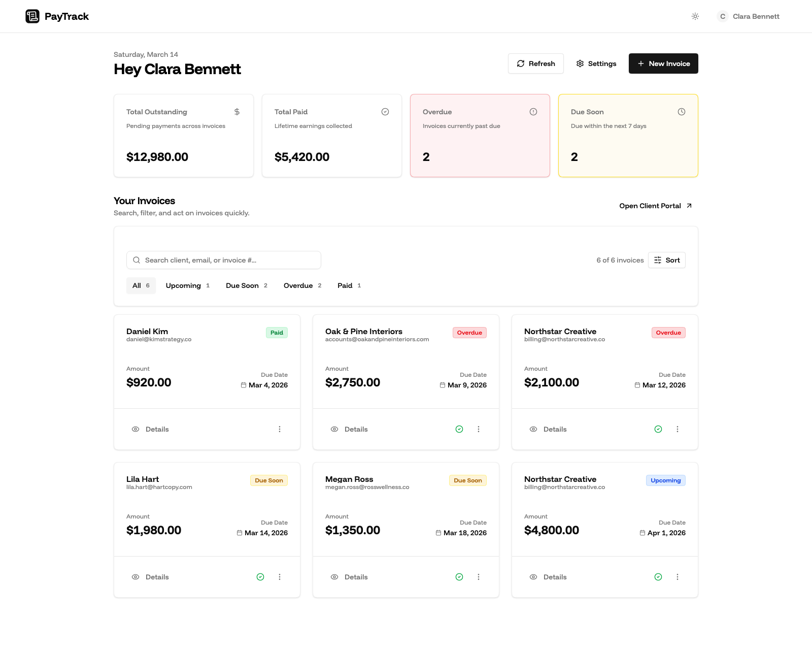Open Northstar Creative's upcoming invoice options menu
Screen dimensions: 812x650
click(x=678, y=577)
